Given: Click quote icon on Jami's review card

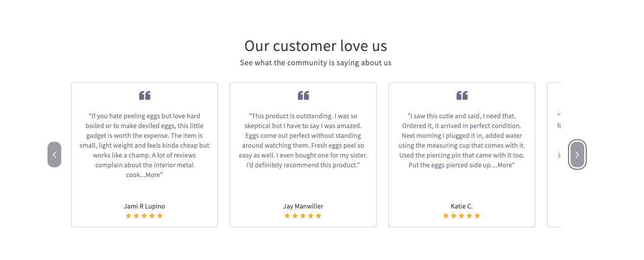Looking at the screenshot, I should tap(144, 96).
